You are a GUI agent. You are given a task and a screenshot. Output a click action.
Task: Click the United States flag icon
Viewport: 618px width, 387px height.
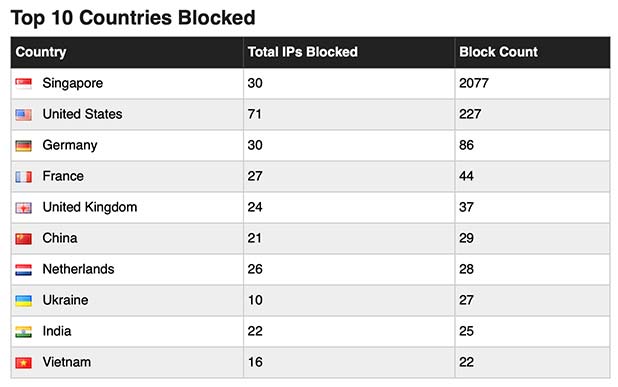click(x=24, y=115)
